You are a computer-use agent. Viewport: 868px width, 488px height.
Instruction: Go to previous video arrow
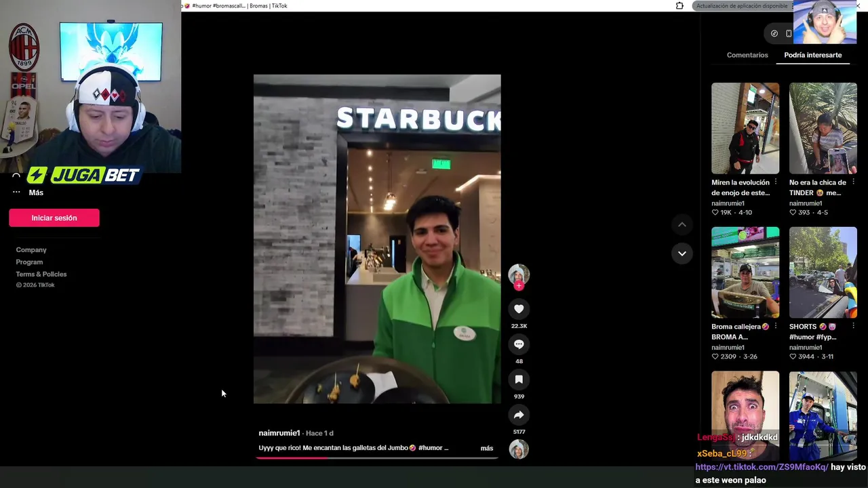[682, 224]
